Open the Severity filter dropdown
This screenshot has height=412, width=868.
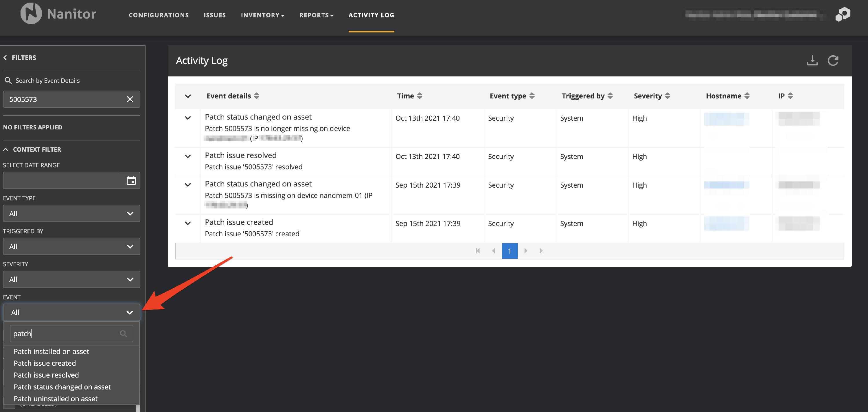[71, 279]
